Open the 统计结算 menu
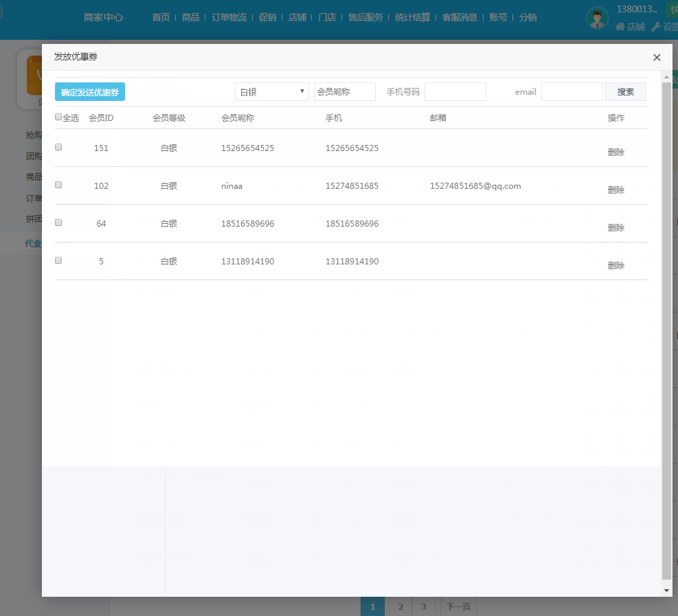The width and height of the screenshot is (678, 616). pyautogui.click(x=412, y=17)
